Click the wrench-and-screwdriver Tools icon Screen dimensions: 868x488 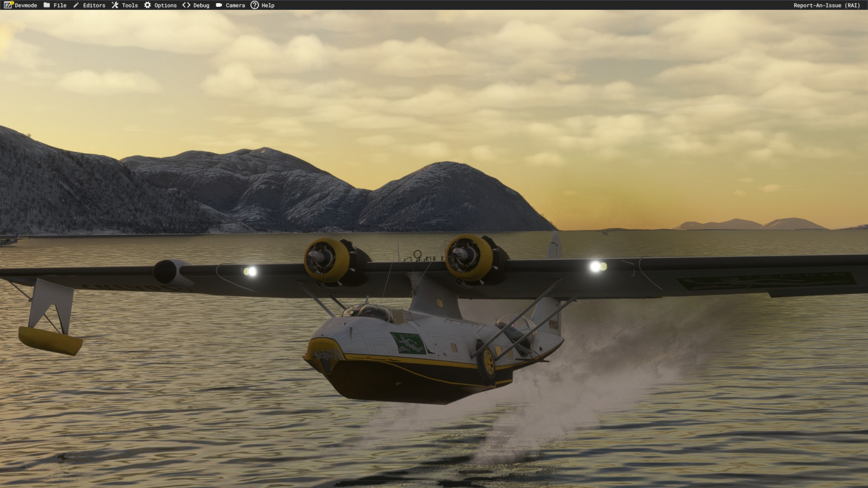point(115,5)
